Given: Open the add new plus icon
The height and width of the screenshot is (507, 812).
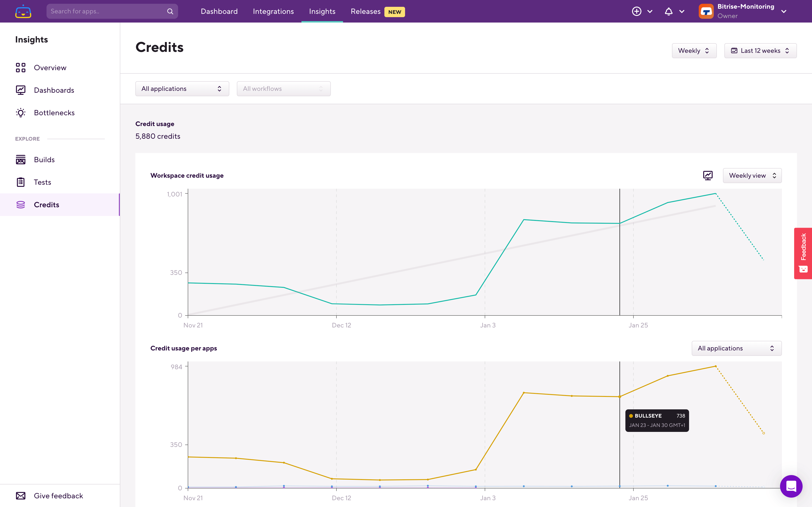Looking at the screenshot, I should 636,12.
